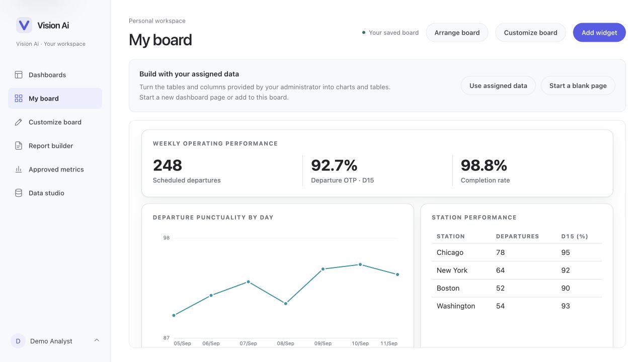Open Data studio database icon
The height and width of the screenshot is (362, 644).
tap(19, 193)
